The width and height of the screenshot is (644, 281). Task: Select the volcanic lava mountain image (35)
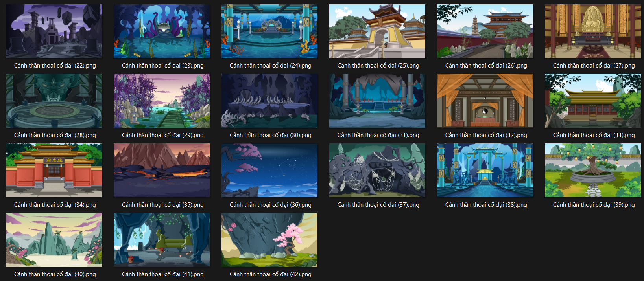pos(162,171)
